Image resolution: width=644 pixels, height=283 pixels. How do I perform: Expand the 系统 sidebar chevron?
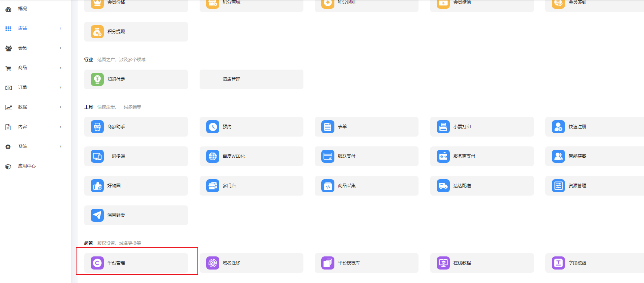pos(60,146)
